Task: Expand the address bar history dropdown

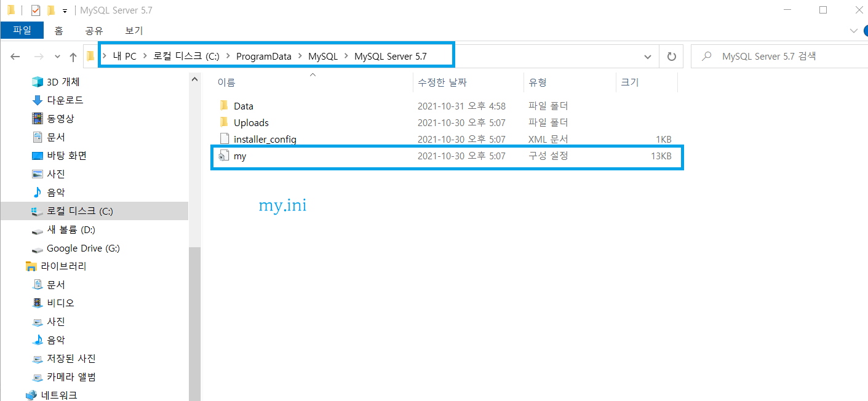Action: (x=648, y=57)
